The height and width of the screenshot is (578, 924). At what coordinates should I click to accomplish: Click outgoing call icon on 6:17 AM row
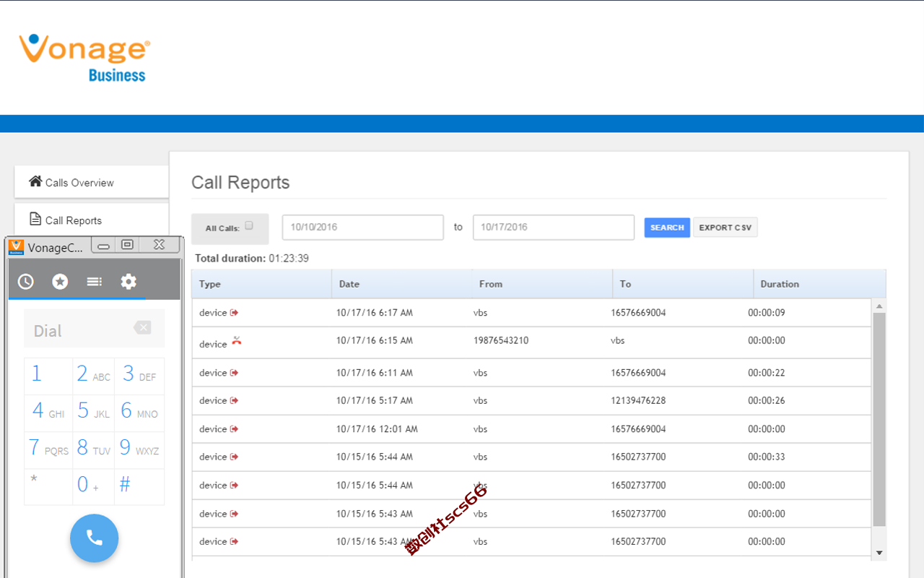pos(234,313)
